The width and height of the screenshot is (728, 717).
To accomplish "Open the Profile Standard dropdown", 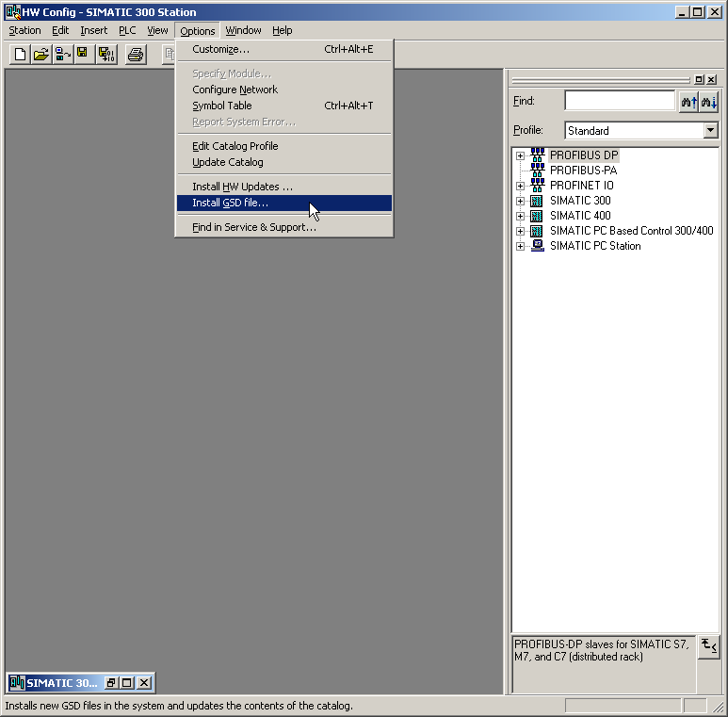I will pyautogui.click(x=710, y=130).
